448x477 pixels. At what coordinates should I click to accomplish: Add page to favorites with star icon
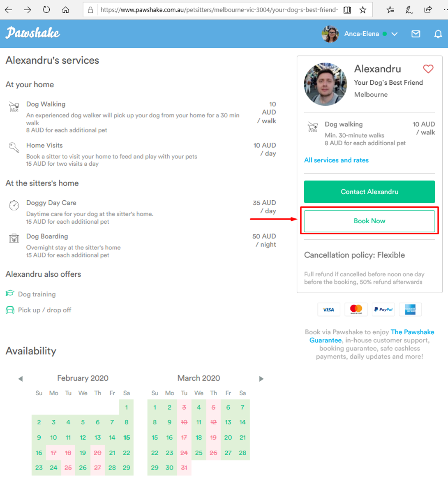pos(363,10)
